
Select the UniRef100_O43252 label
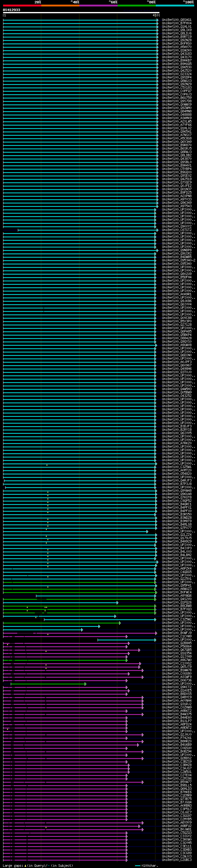pyautogui.click(x=177, y=396)
